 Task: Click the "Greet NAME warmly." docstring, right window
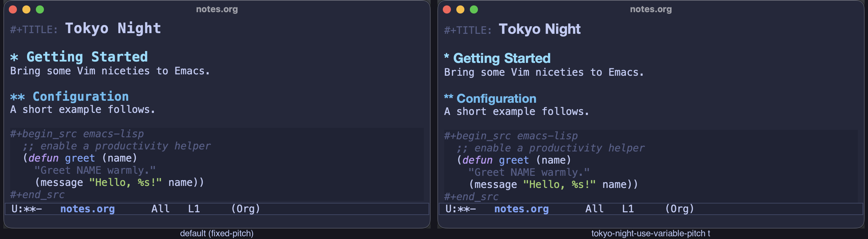click(x=529, y=172)
